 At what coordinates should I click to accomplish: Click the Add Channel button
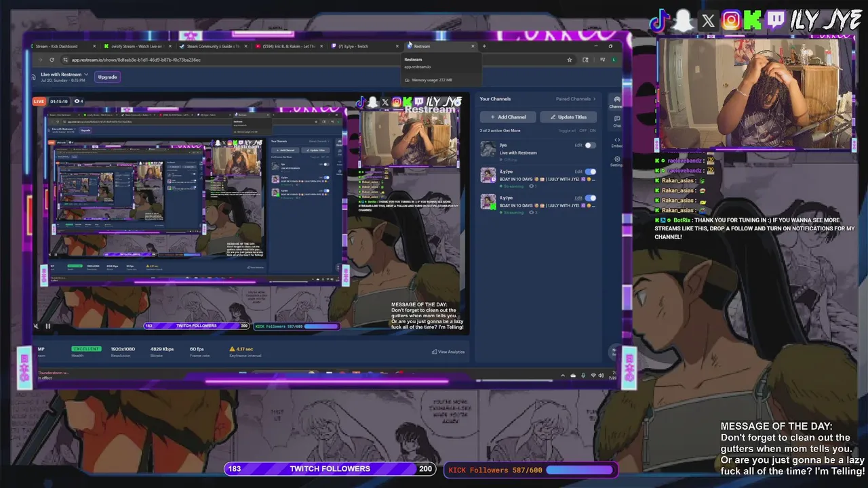508,117
